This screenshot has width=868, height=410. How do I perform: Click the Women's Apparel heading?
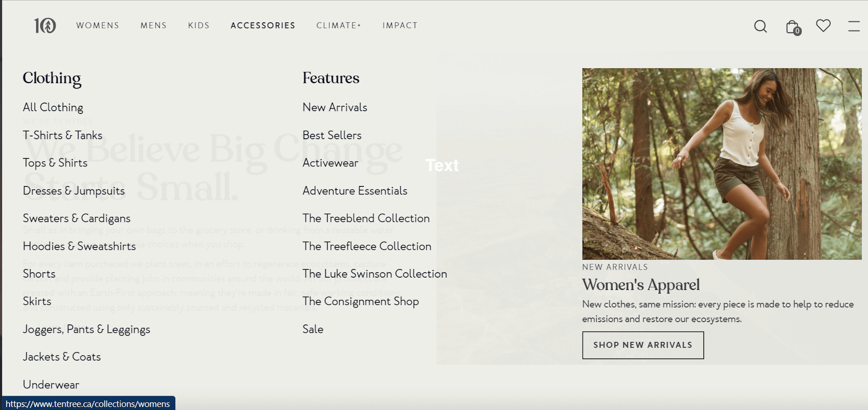pos(641,285)
